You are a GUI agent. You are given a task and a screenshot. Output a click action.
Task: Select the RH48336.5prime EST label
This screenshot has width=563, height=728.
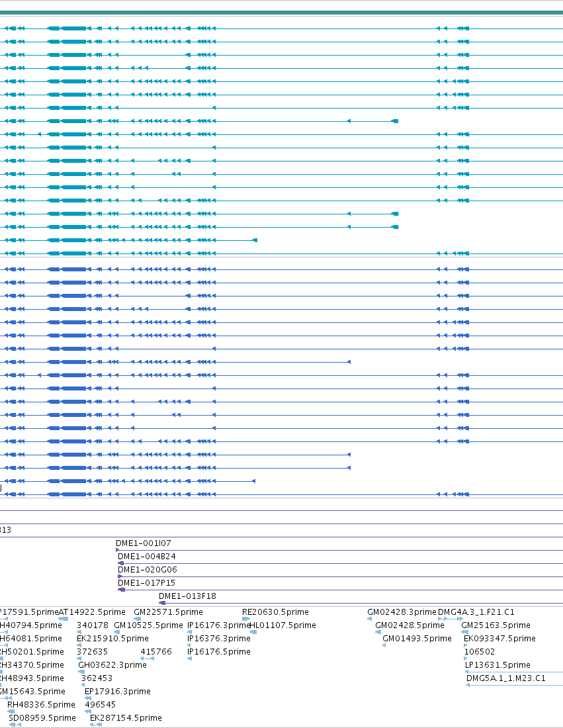point(41,705)
